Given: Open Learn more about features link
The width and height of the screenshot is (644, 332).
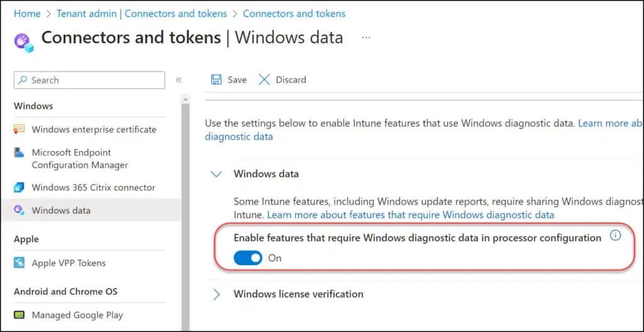Looking at the screenshot, I should coord(411,214).
